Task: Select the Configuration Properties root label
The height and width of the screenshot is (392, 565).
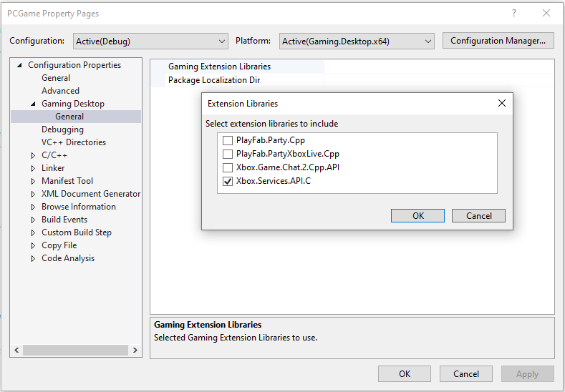Action: pyautogui.click(x=74, y=65)
